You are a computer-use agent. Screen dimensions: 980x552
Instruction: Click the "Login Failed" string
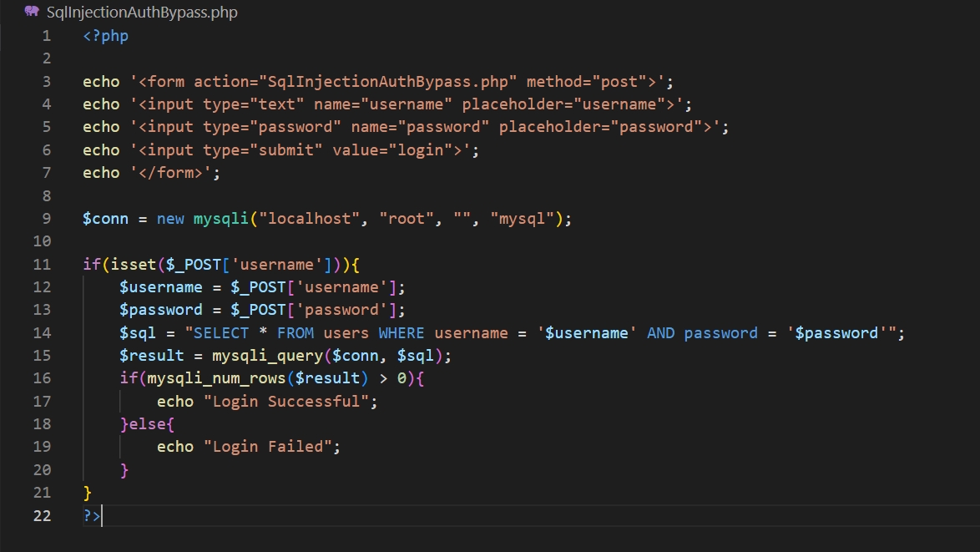coord(268,447)
